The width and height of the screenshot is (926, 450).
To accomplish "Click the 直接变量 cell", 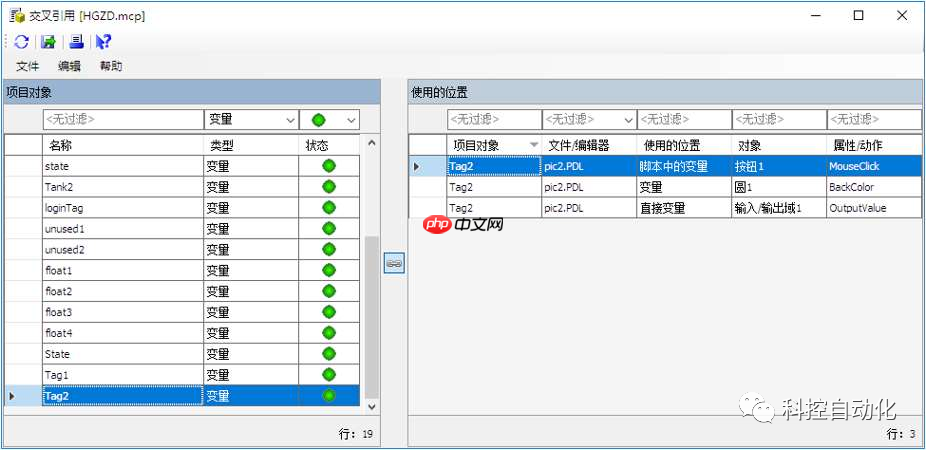I will [x=684, y=208].
